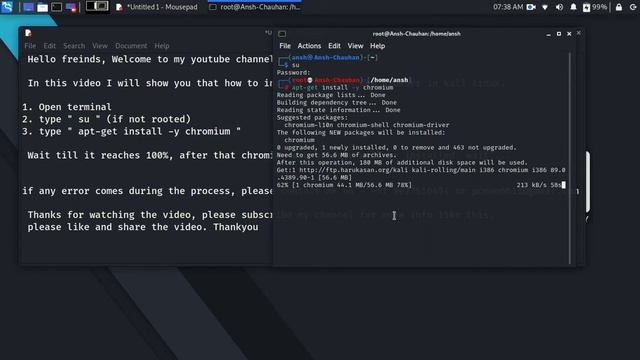Click 'Thanks for watching the video' line

pos(150,215)
